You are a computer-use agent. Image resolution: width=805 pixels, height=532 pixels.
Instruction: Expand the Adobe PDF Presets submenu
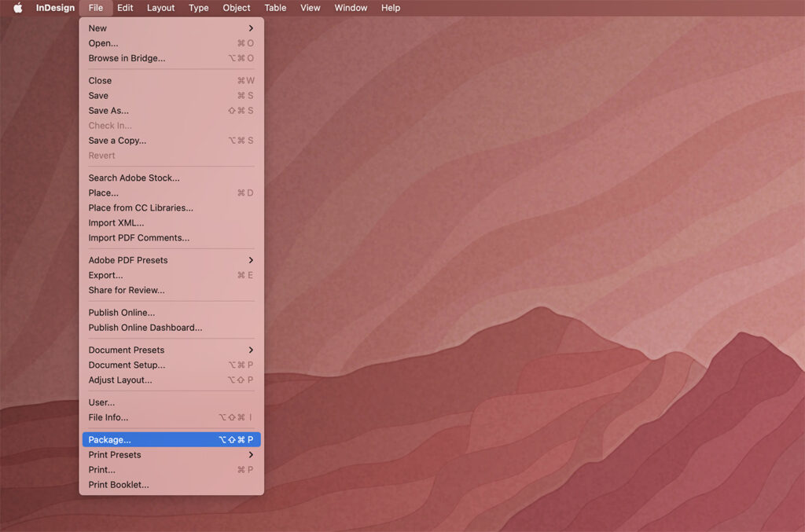tap(251, 260)
